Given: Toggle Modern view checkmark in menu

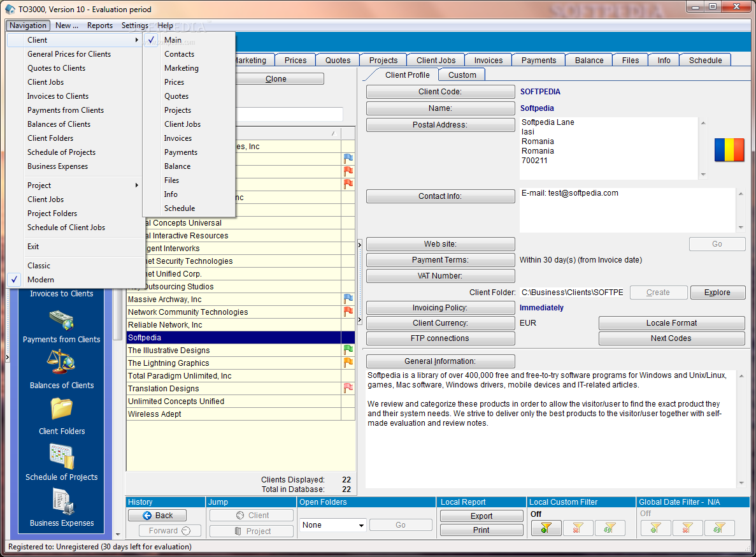Looking at the screenshot, I should pyautogui.click(x=15, y=279).
